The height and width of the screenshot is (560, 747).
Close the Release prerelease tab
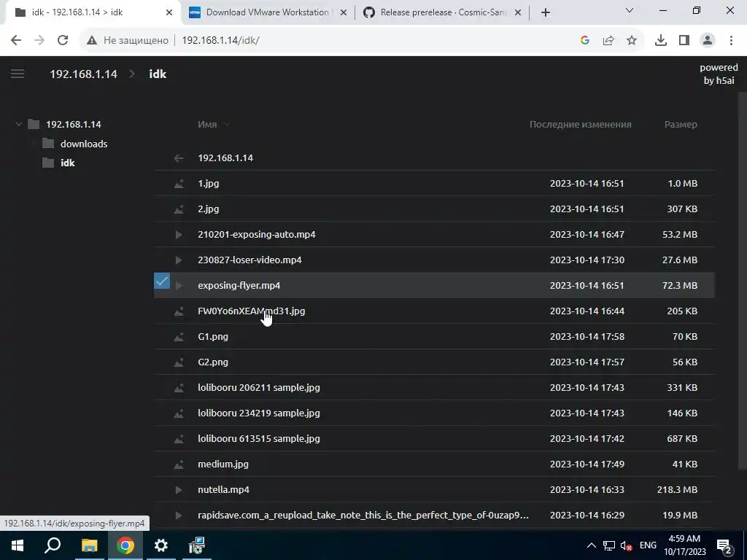pos(519,12)
